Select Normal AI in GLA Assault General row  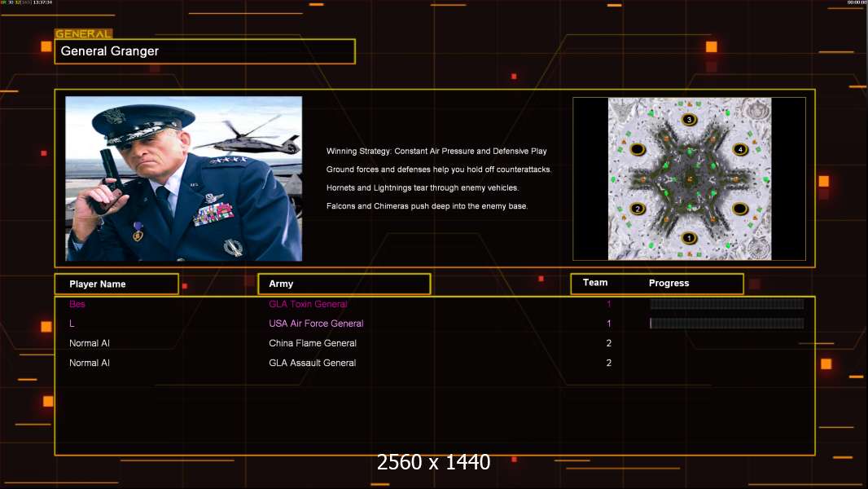(89, 363)
